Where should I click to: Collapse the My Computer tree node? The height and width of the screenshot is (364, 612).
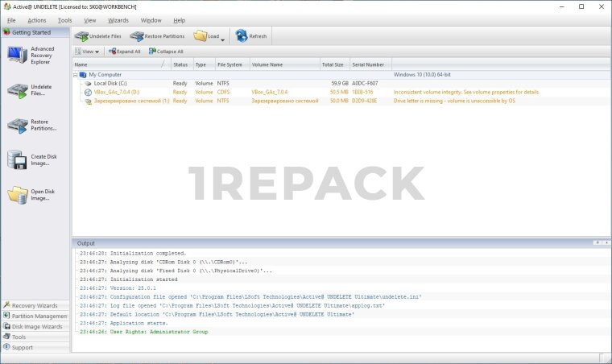tap(75, 74)
